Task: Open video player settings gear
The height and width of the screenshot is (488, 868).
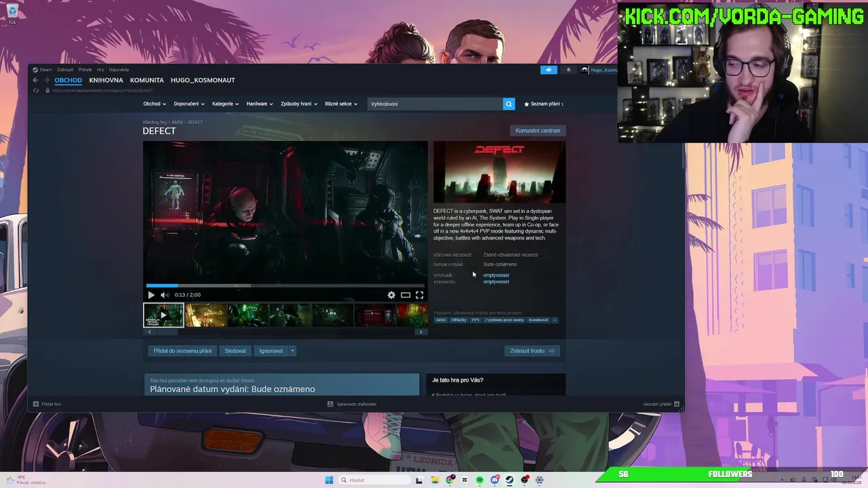Action: point(391,295)
